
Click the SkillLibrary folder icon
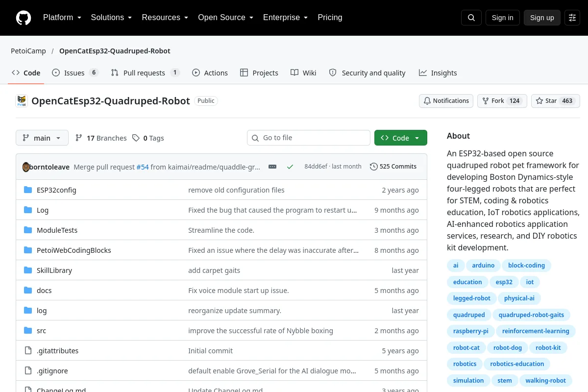pos(28,270)
